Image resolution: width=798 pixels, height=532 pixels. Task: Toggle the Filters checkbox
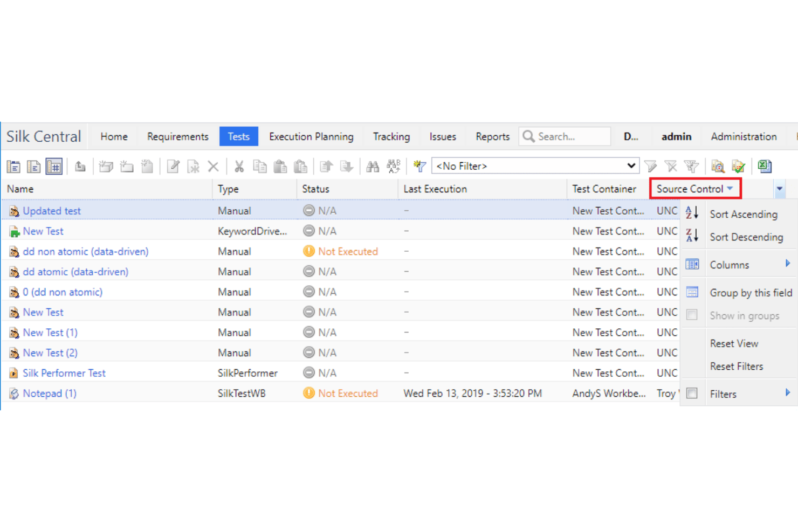(x=692, y=393)
